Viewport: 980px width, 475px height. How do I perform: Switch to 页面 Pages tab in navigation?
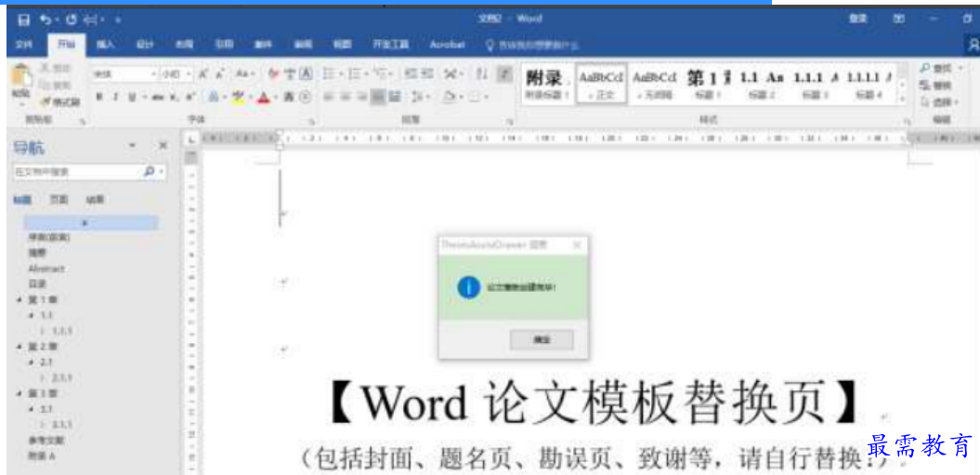59,200
